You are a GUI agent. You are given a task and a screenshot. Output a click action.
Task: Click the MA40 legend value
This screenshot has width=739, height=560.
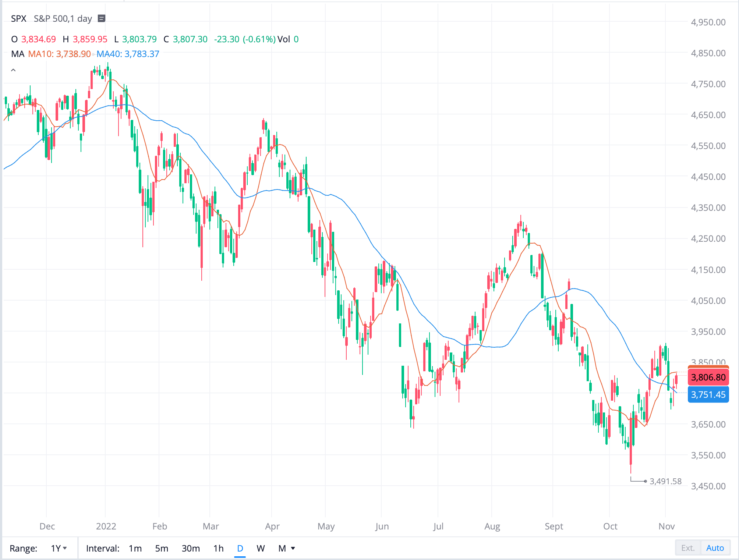128,54
